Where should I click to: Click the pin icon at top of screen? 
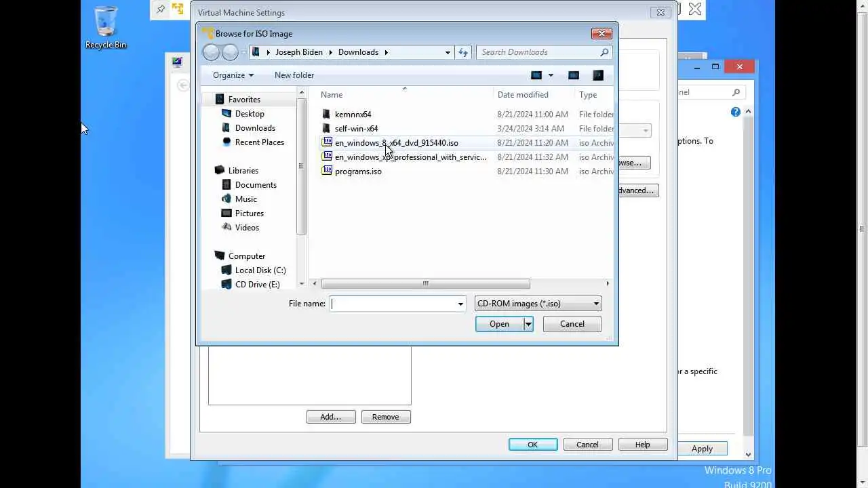161,9
